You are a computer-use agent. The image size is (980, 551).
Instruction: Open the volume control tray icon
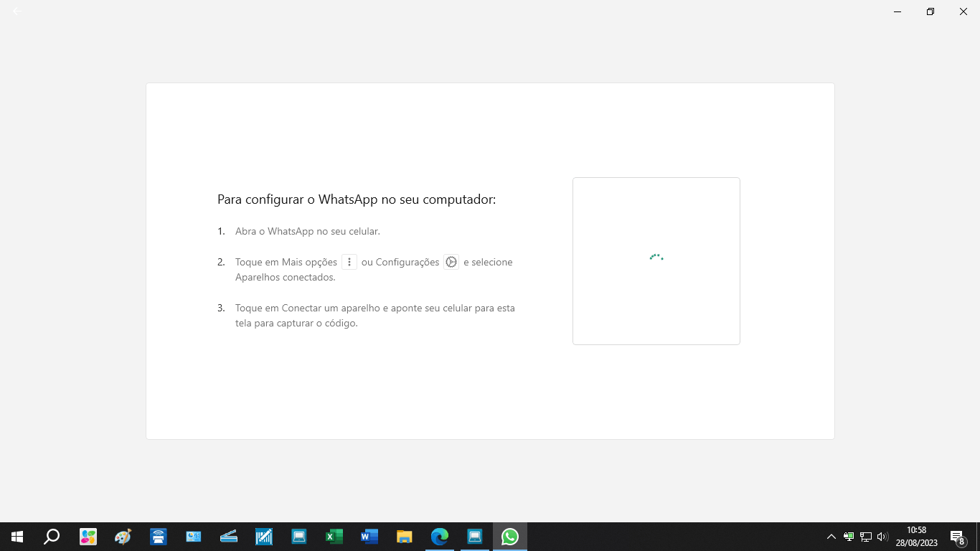coord(883,537)
